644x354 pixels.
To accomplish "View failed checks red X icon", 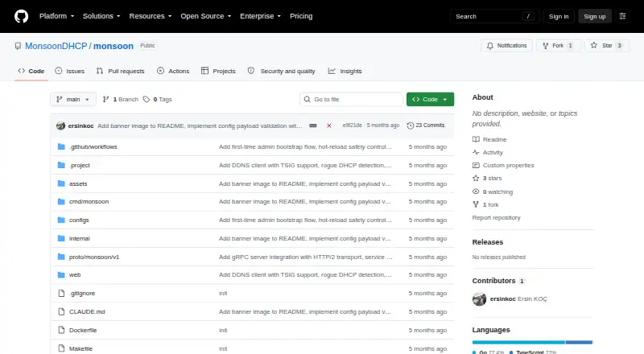I will tap(329, 126).
